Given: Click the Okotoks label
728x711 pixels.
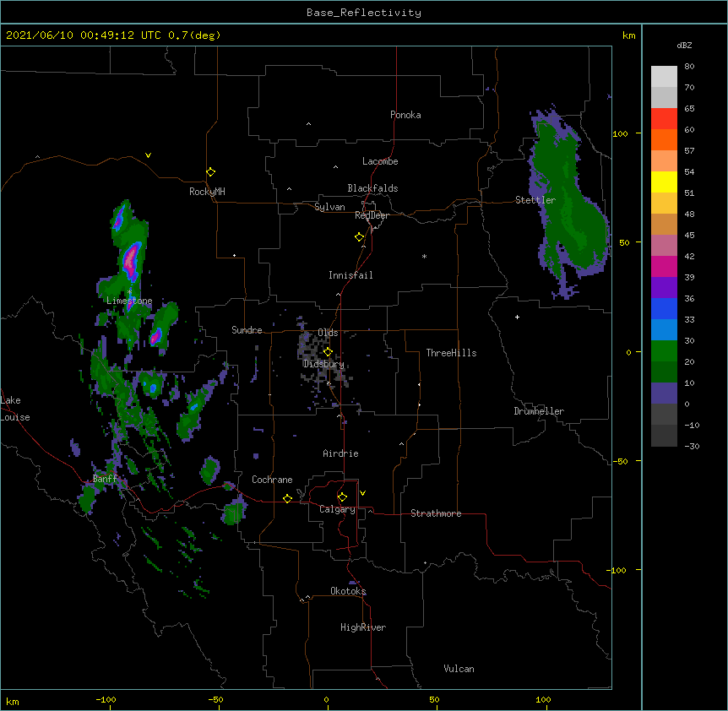Looking at the screenshot, I should pos(348,591).
